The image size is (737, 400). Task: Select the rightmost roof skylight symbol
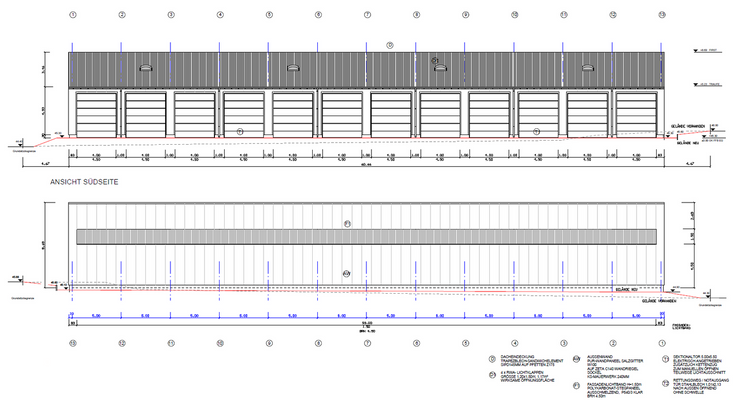(587, 68)
